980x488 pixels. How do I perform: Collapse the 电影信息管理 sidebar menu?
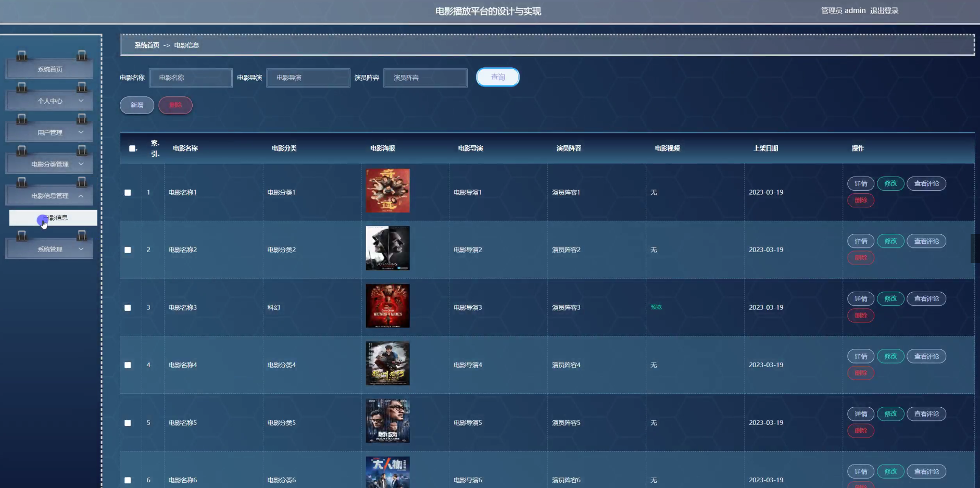pos(50,196)
